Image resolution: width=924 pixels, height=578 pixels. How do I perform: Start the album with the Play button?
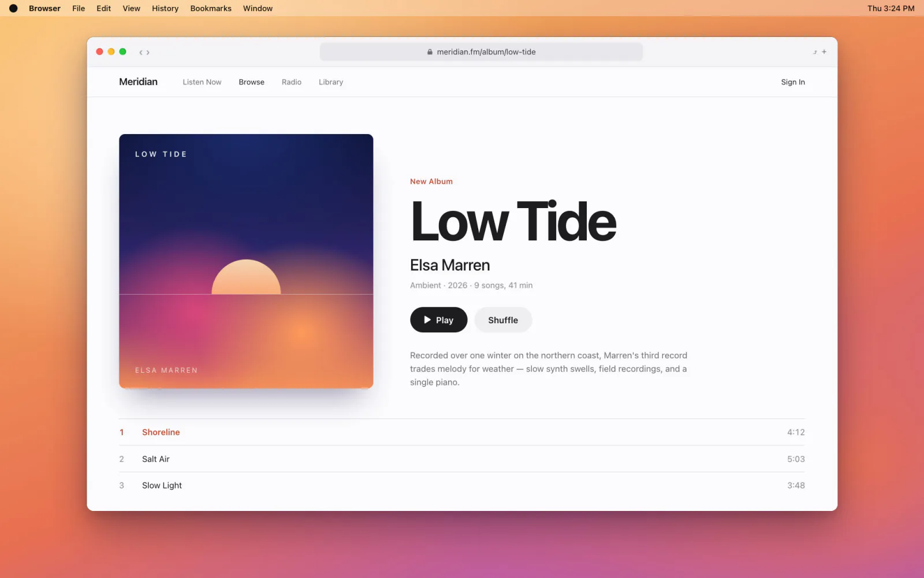tap(439, 320)
